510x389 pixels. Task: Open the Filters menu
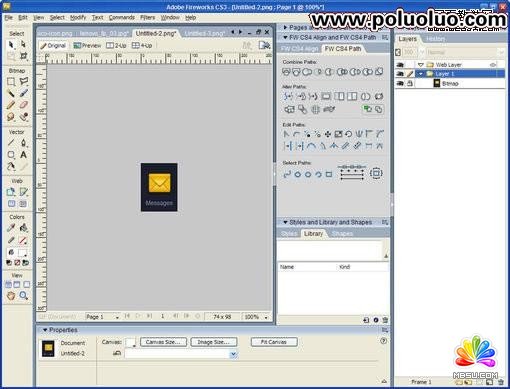[x=147, y=17]
